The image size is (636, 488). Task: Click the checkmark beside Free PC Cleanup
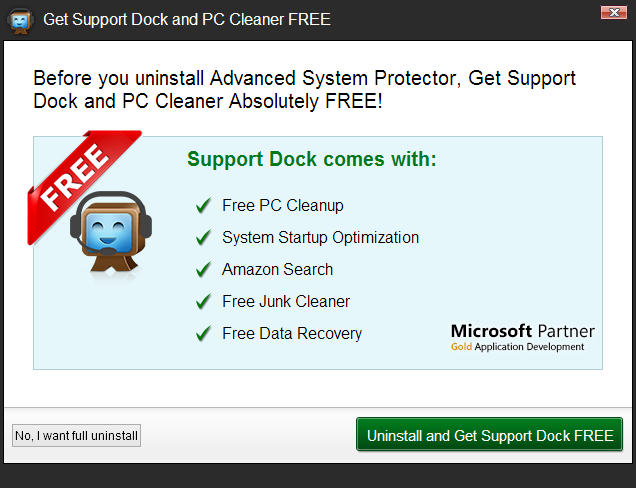[203, 206]
